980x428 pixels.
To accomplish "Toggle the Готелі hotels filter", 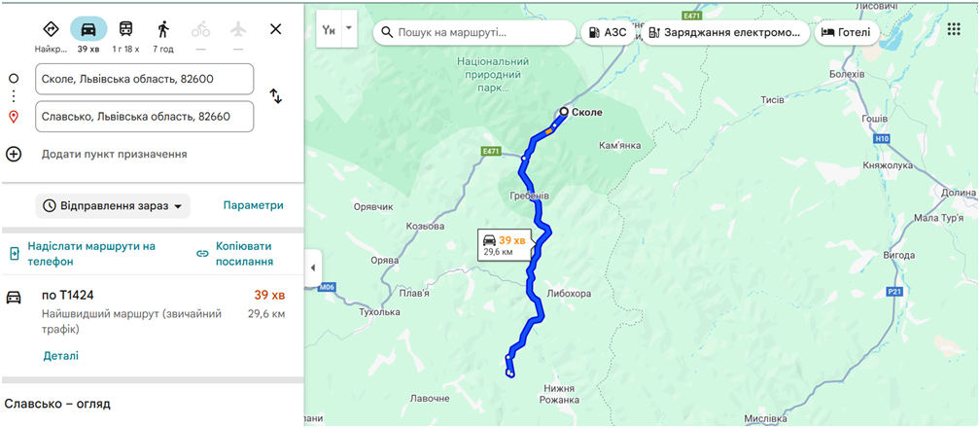I will click(x=846, y=32).
